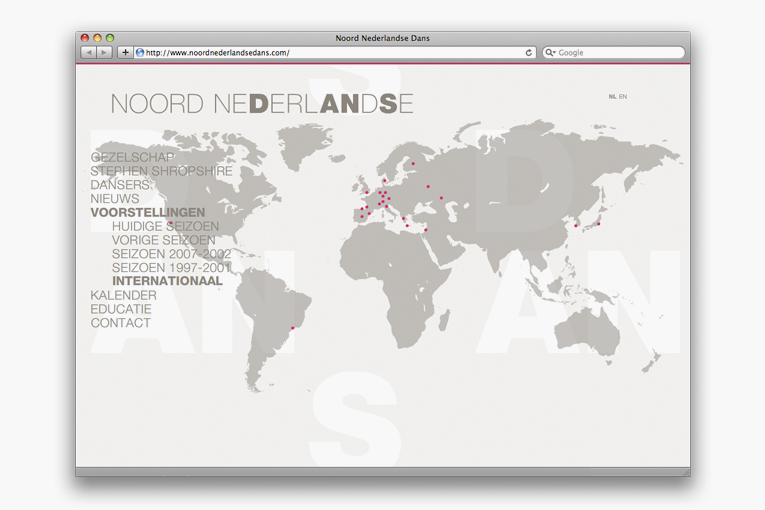765x510 pixels.
Task: Click the pink dot in Finland
Action: [413, 163]
